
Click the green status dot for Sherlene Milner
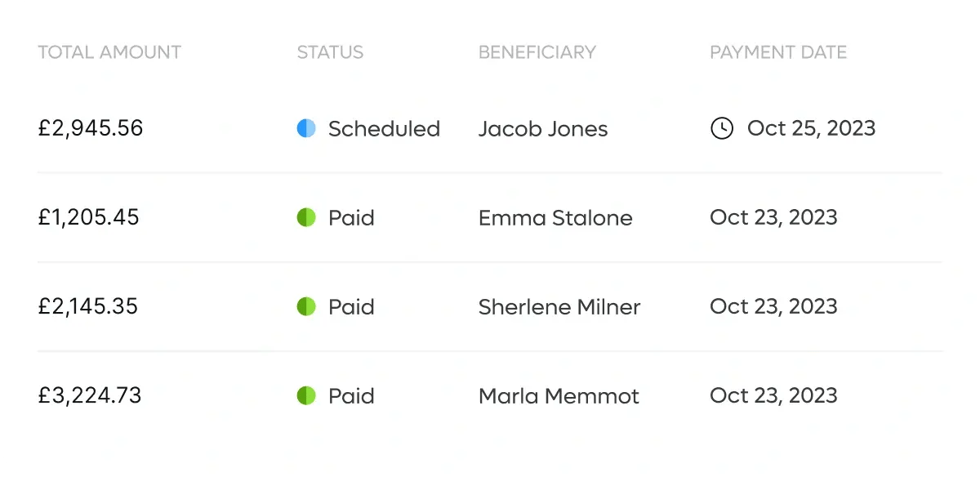(306, 306)
